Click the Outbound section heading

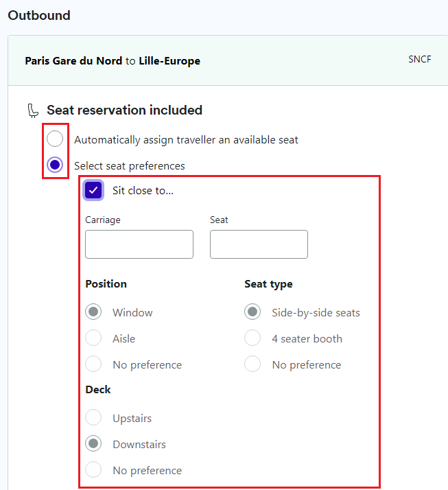click(x=39, y=15)
